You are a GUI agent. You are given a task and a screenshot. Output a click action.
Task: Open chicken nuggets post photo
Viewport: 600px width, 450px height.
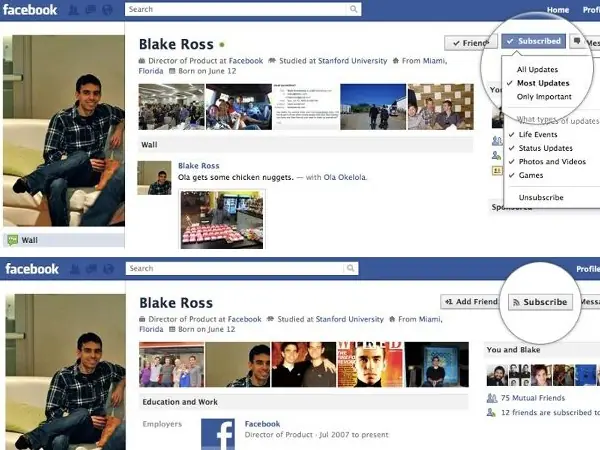click(222, 220)
